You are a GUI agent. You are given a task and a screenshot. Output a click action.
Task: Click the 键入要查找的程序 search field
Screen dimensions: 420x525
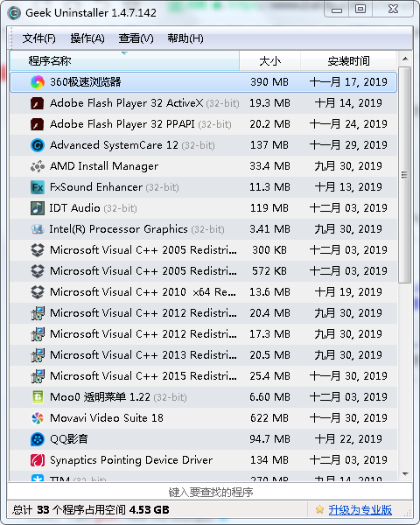pos(210,492)
